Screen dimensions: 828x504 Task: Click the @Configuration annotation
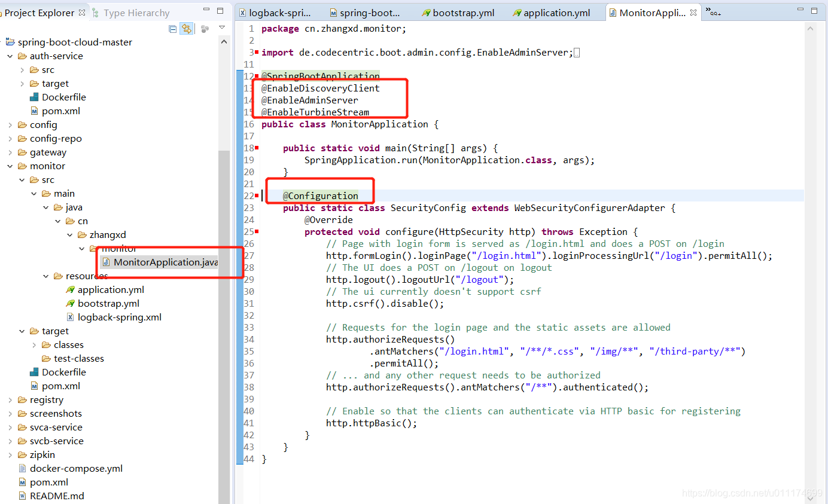[x=321, y=196]
